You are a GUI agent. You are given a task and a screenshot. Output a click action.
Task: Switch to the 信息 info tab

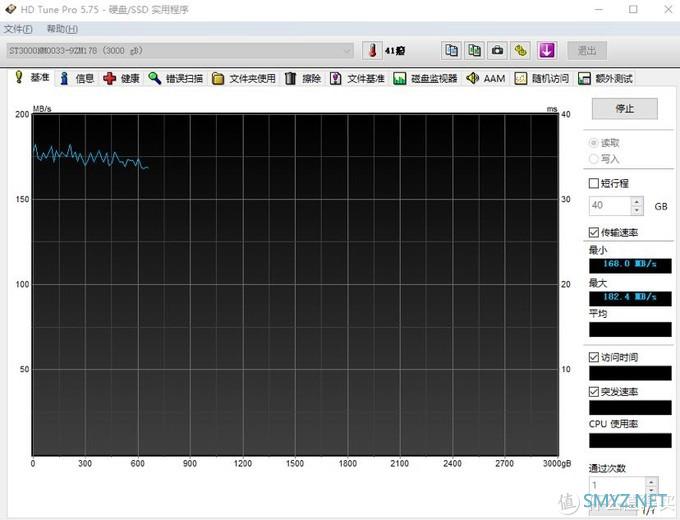coord(77,78)
